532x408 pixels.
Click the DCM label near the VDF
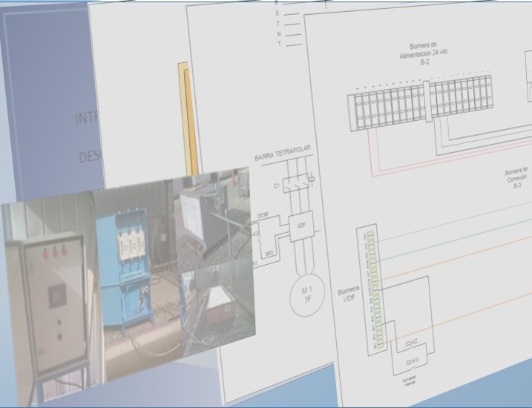pyautogui.click(x=263, y=217)
